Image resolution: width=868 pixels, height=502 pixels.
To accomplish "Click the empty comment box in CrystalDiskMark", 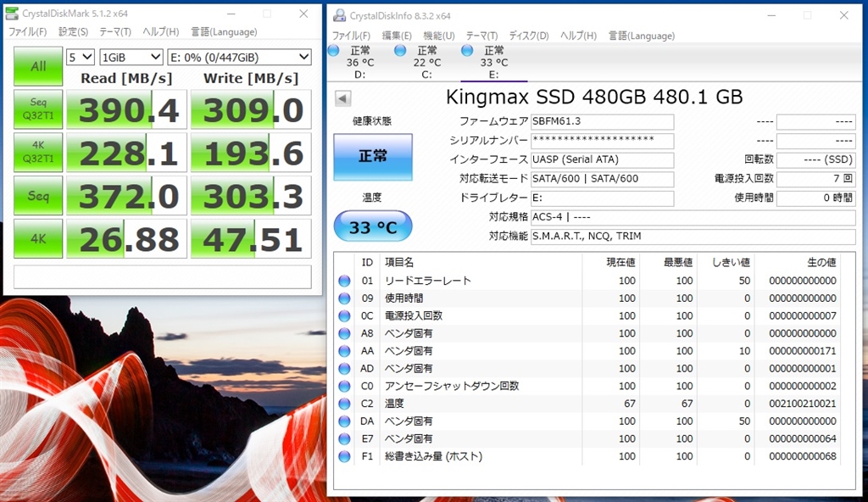I will tap(163, 277).
